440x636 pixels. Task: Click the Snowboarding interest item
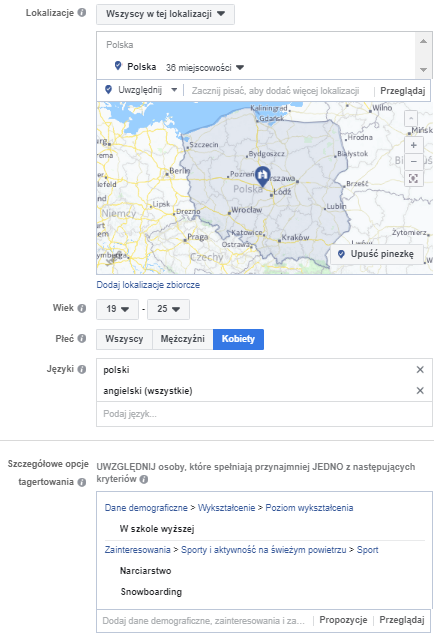click(x=151, y=592)
